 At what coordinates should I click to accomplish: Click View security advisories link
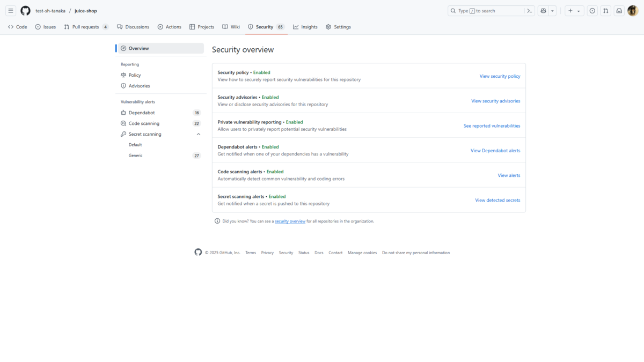495,101
